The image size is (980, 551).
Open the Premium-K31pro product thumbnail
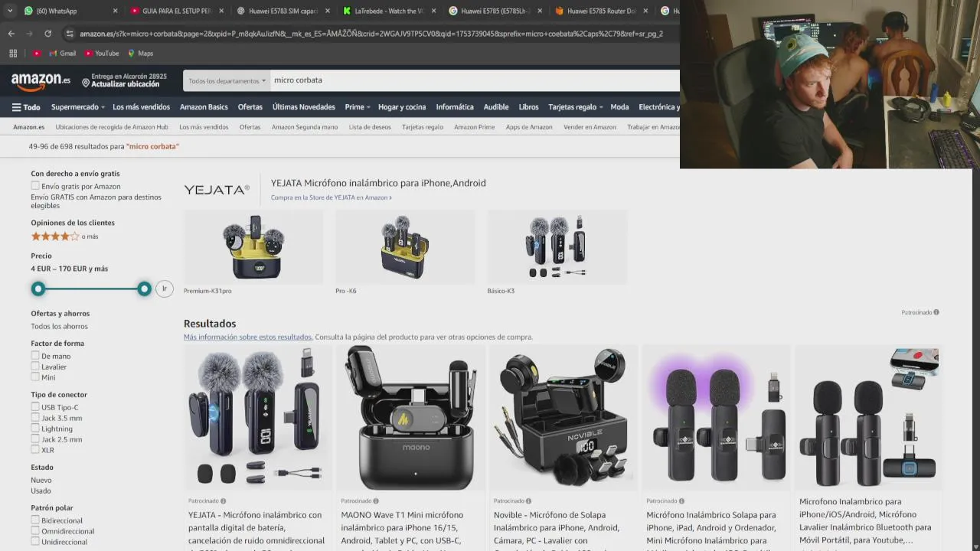[253, 247]
